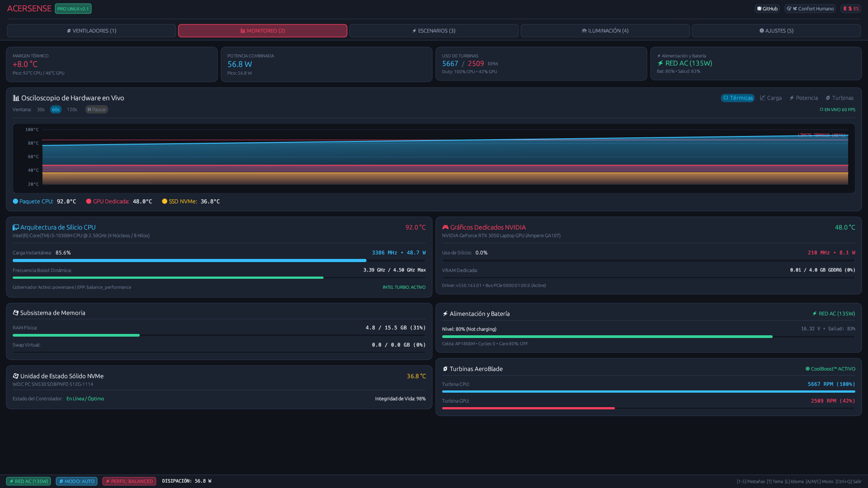Click the En Línea / Óptimo status
This screenshot has width=868, height=488.
(x=85, y=399)
